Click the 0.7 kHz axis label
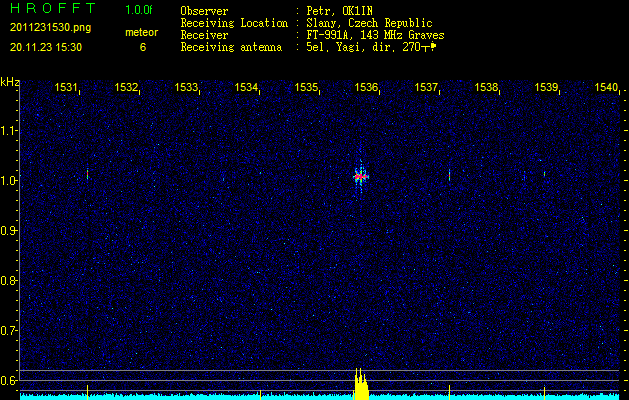 click(x=8, y=330)
